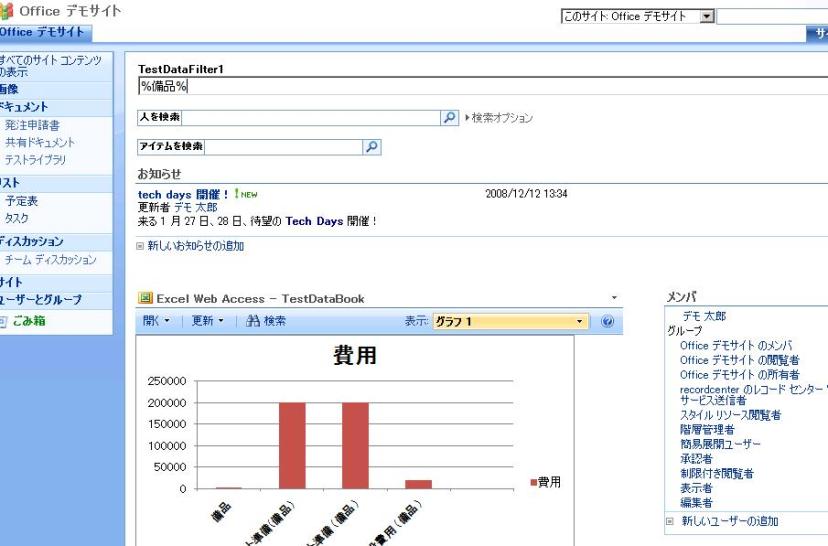Viewport: 828px width, 546px height.
Task: Click the アイテムを検索 item search field
Action: click(283, 147)
